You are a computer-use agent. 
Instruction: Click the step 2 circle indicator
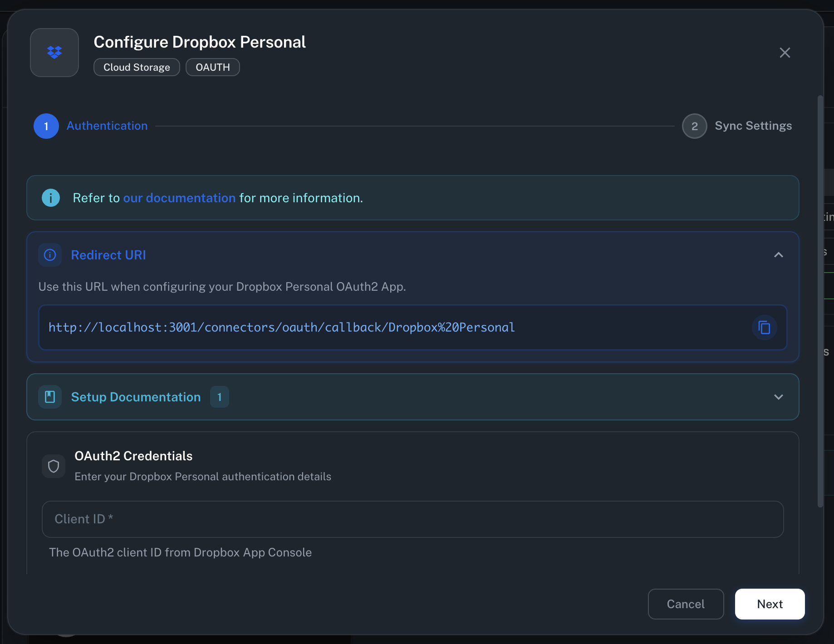pyautogui.click(x=694, y=126)
